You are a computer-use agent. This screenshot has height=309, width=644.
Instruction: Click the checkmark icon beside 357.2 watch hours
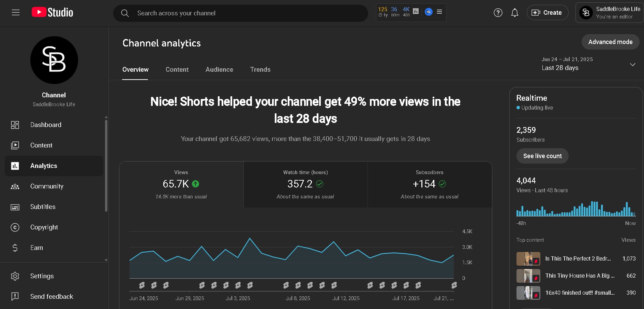tap(320, 184)
